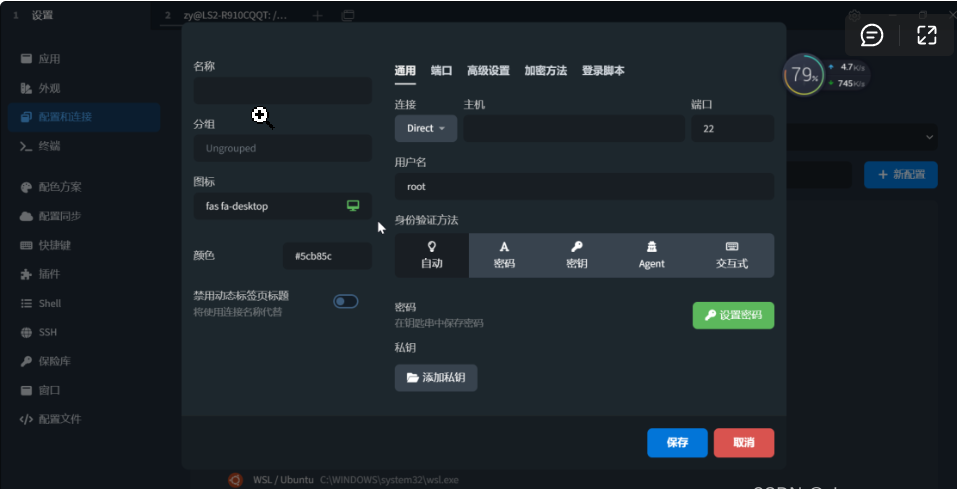Click the 新配置 button
The width and height of the screenshot is (957, 489).
click(901, 175)
